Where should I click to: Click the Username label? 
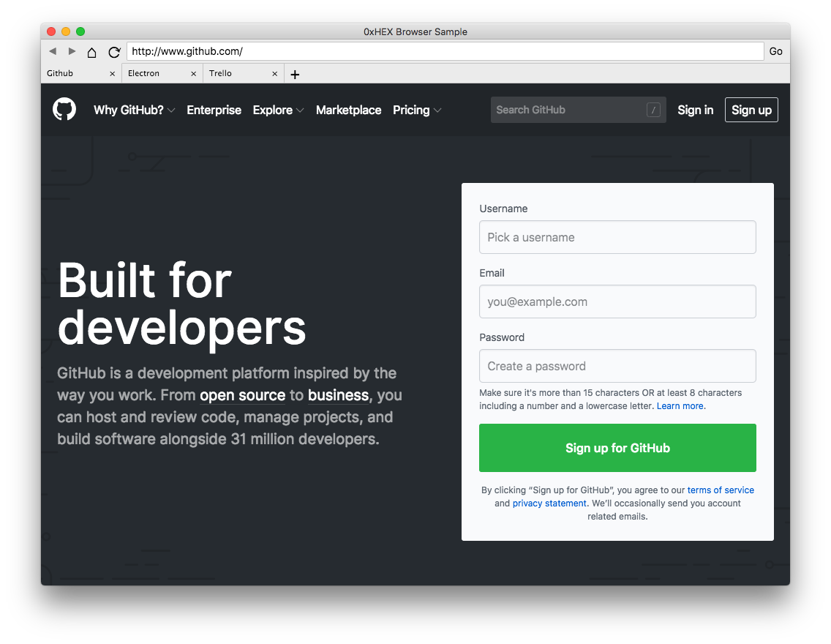coord(503,209)
